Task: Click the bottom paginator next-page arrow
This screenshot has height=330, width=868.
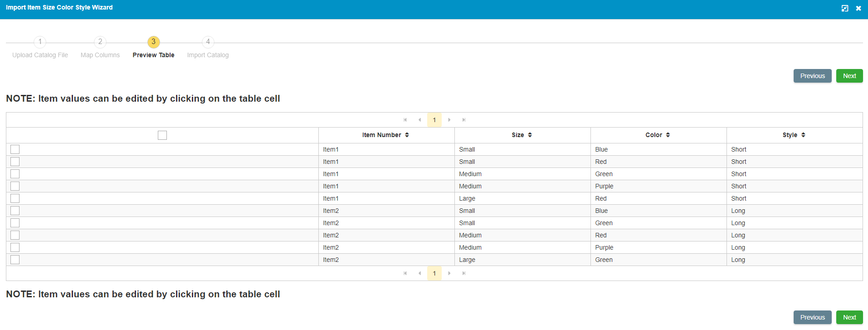Action: 449,273
